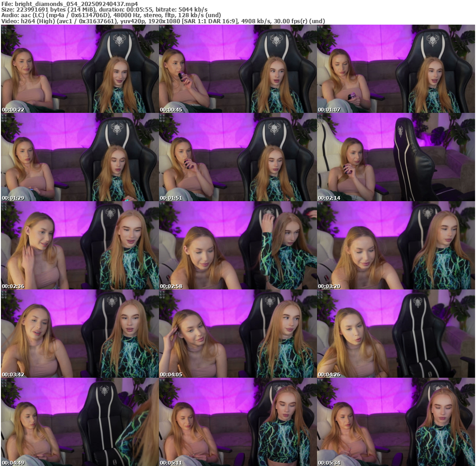Click the Video line reading h264 (High)
The height and width of the screenshot is (466, 476).
point(163,21)
